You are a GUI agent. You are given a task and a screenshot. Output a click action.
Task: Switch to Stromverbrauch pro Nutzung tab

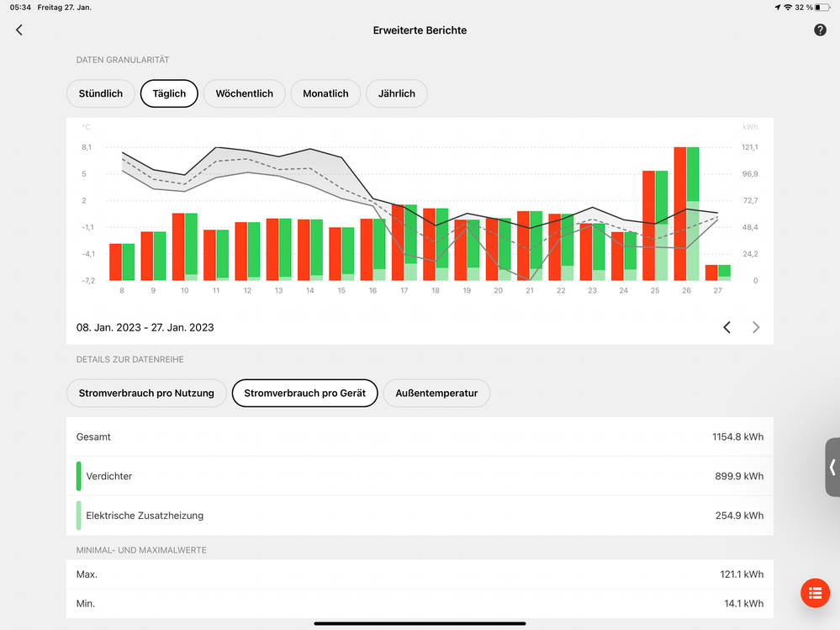pyautogui.click(x=146, y=393)
